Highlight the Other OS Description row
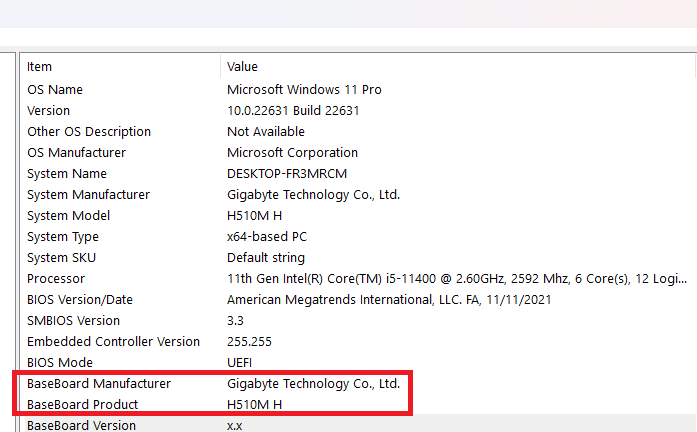Screen dimensions: 697x432 [89, 131]
